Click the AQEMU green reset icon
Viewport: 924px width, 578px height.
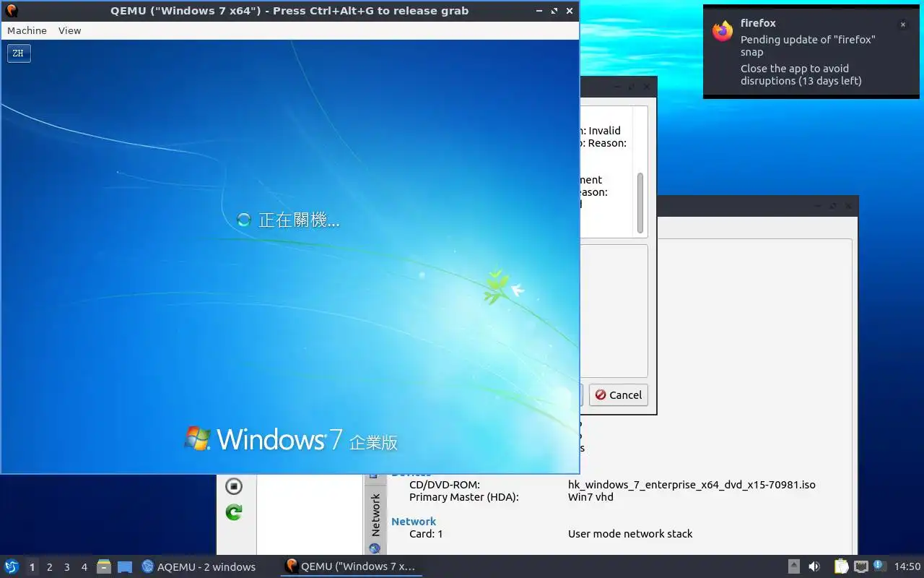(x=234, y=512)
